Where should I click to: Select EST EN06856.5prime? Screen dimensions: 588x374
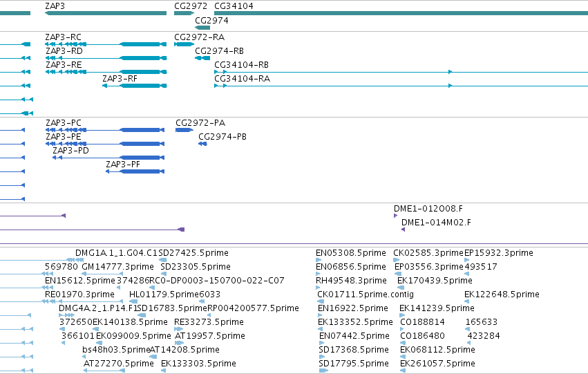click(x=351, y=267)
